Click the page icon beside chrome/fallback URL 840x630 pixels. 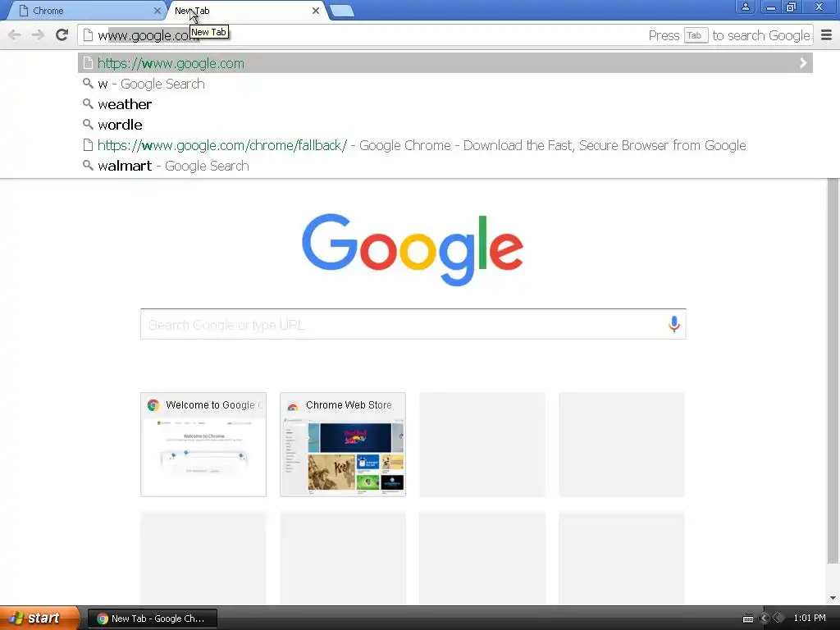tap(88, 144)
